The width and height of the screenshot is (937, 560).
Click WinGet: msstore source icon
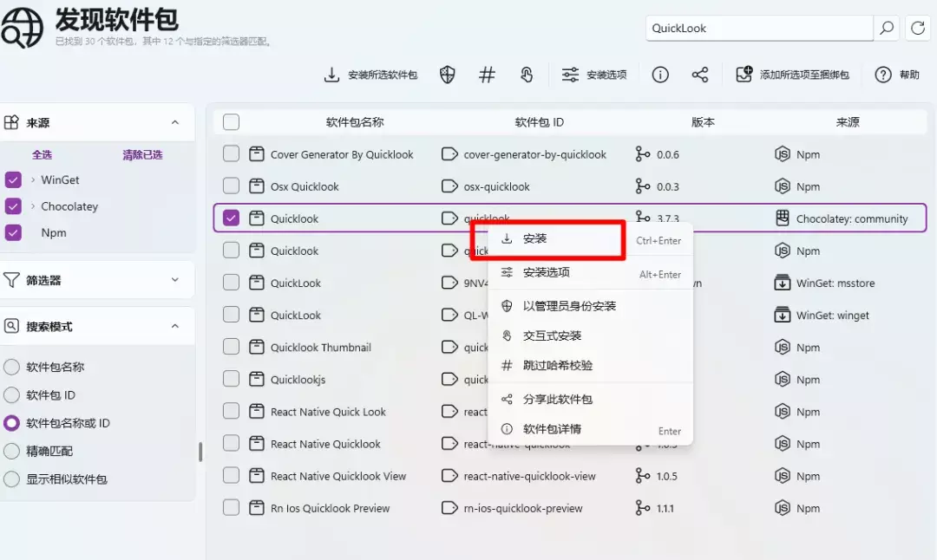783,283
